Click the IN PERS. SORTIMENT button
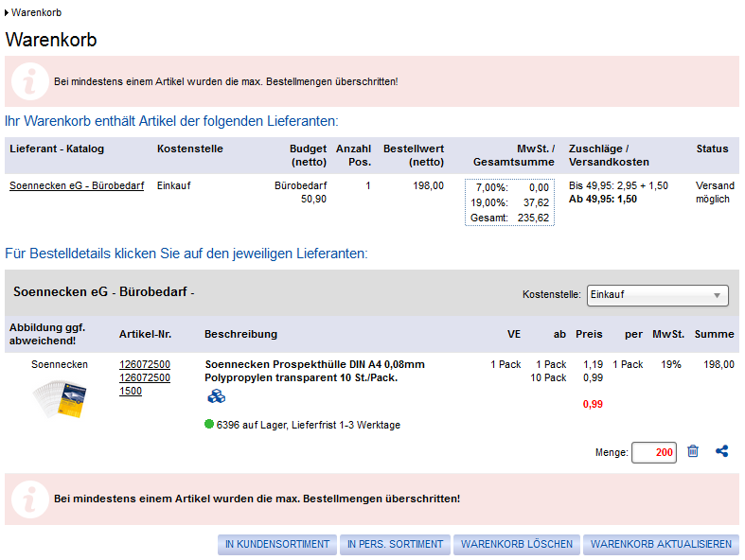Image resolution: width=745 pixels, height=560 pixels. (x=395, y=544)
